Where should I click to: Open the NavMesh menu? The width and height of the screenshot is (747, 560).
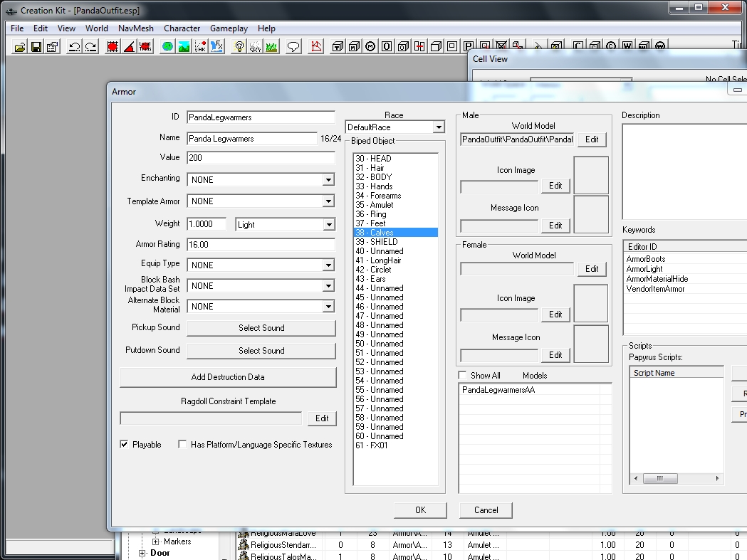click(135, 28)
